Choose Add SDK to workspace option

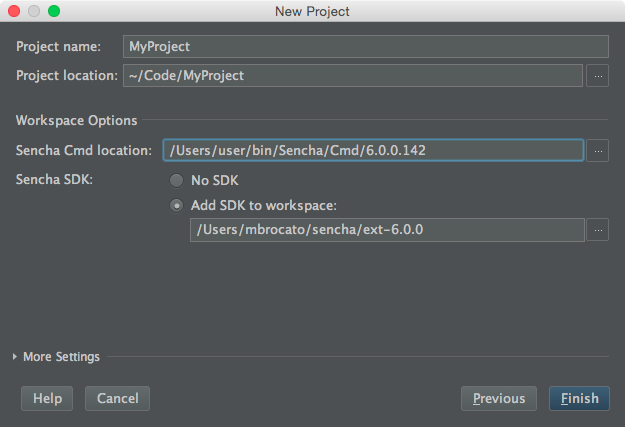click(176, 206)
